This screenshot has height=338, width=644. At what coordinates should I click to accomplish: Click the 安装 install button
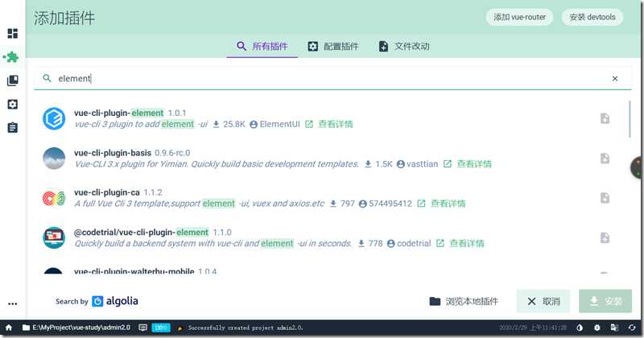tap(605, 302)
